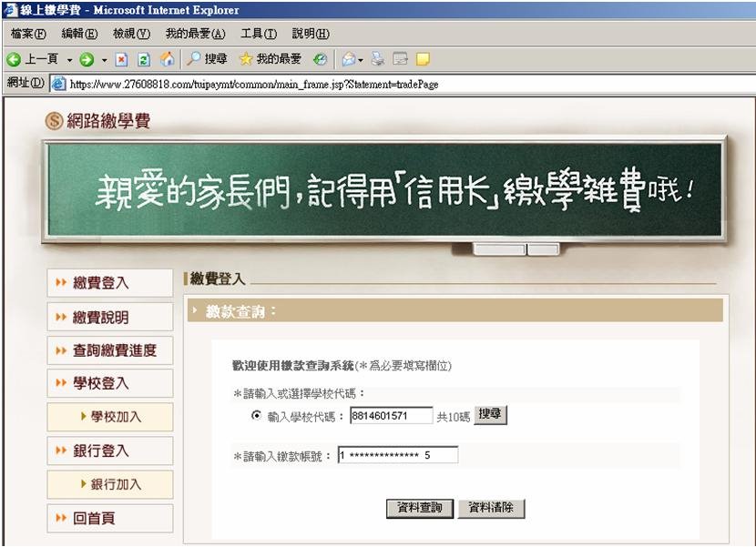
Task: Open 查詢繳費進度 in the sidebar
Action: click(109, 350)
